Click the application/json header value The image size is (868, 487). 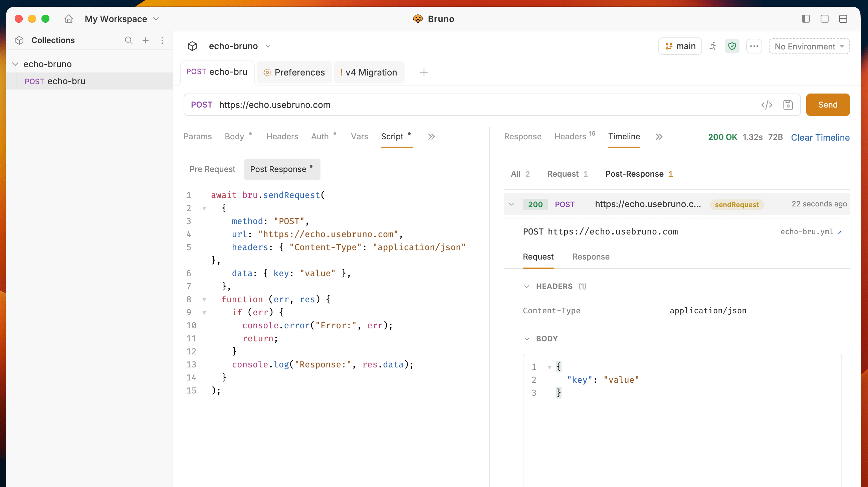(708, 311)
